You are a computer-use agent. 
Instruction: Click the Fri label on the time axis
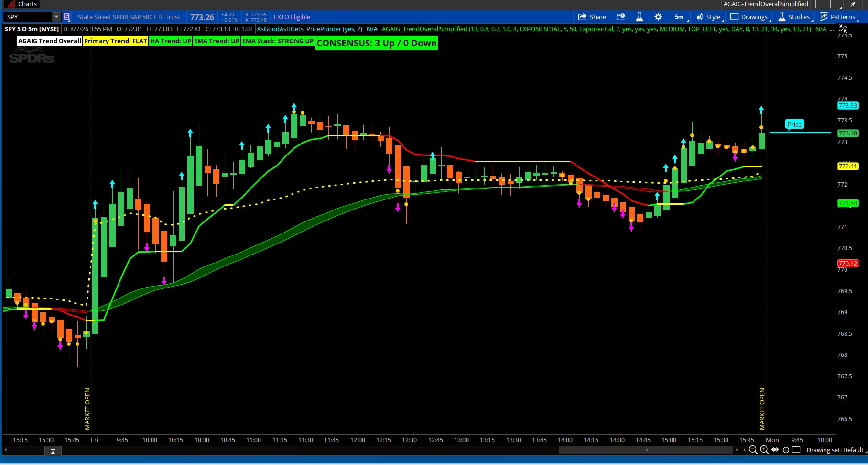click(x=95, y=440)
